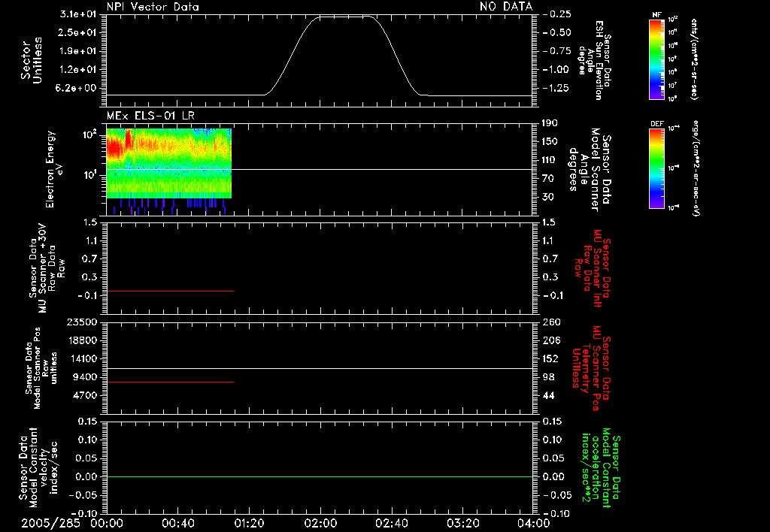The width and height of the screenshot is (770, 532).
Task: Click the 'Sector Unitless' axis title
Action: (x=32, y=60)
